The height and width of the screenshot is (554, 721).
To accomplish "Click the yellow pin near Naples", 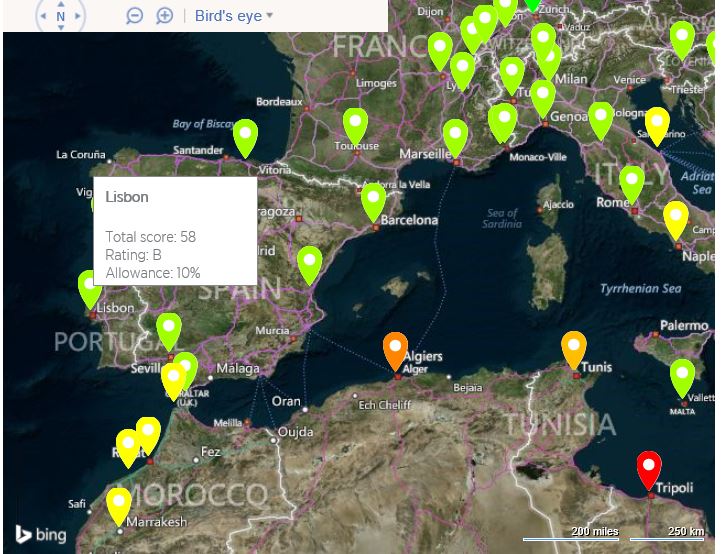I will [676, 217].
